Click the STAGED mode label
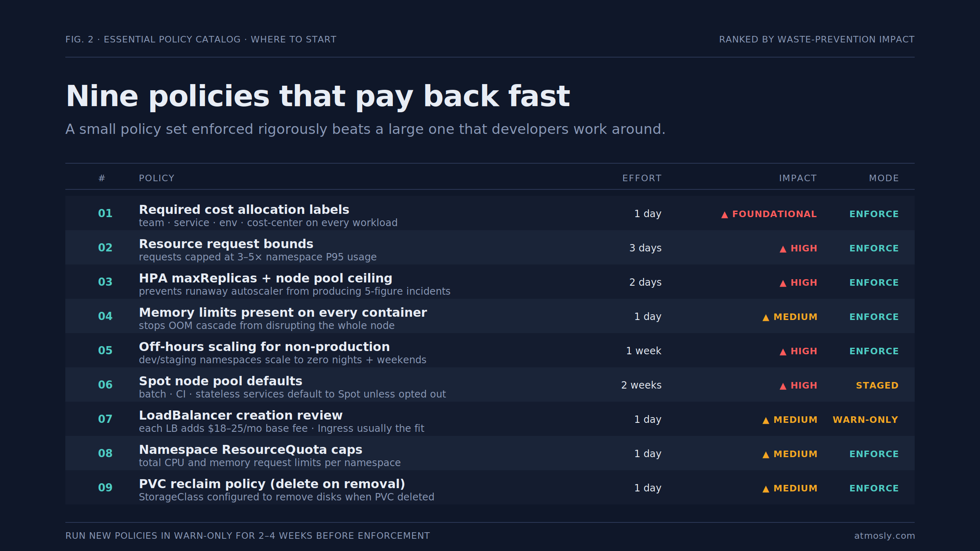980x551 pixels. click(x=877, y=385)
